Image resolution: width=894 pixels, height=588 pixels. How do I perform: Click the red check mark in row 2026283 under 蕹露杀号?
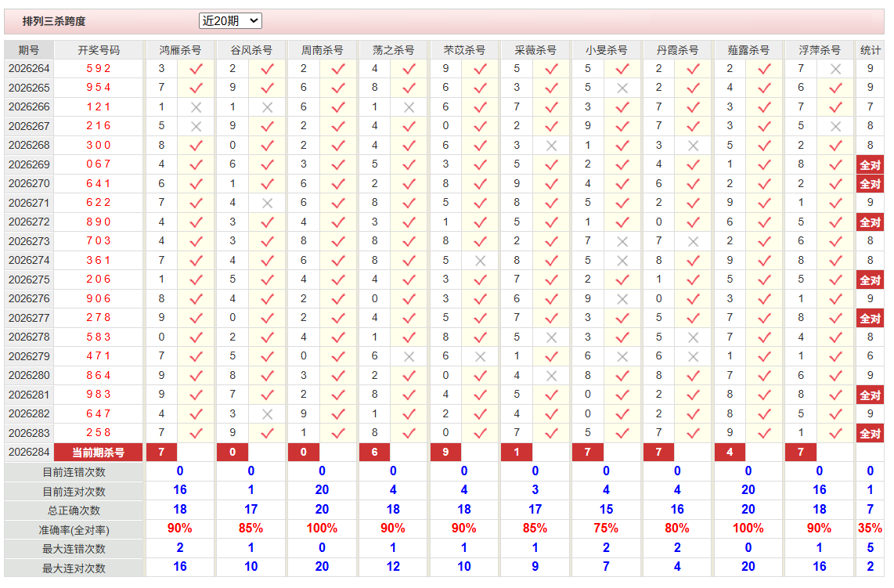coord(764,434)
